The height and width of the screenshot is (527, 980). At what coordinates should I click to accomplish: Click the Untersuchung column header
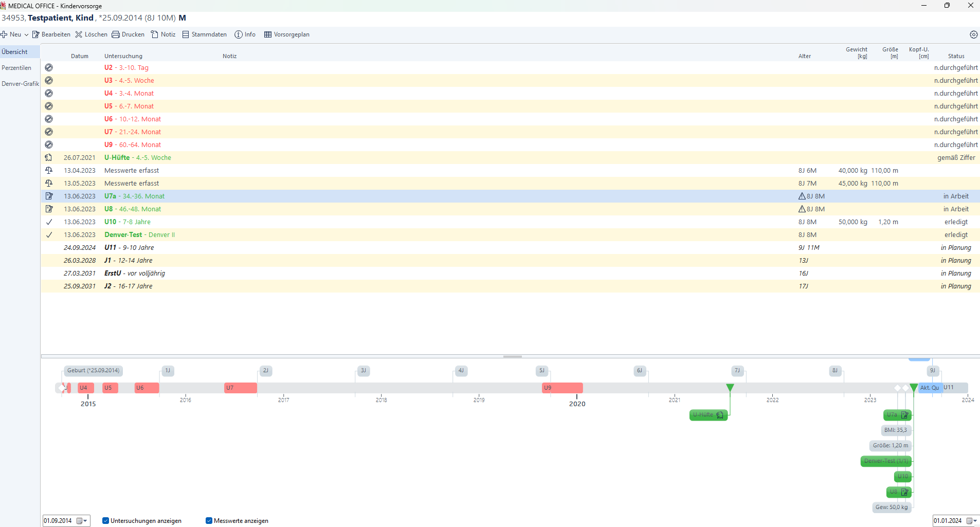[x=123, y=56]
